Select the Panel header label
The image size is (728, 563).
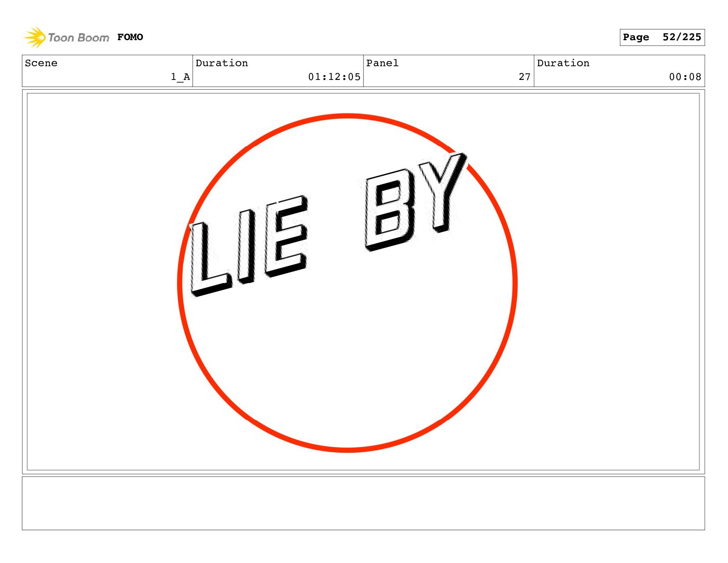click(383, 63)
